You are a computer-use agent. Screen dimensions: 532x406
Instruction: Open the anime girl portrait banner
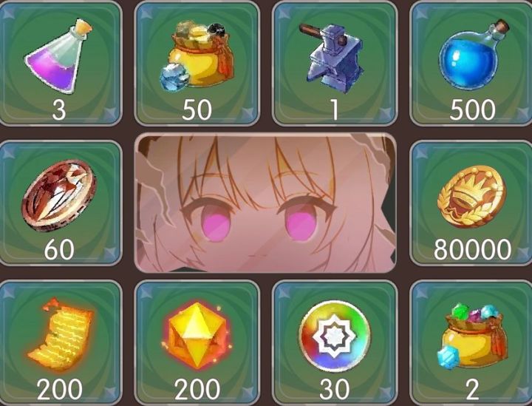point(265,203)
